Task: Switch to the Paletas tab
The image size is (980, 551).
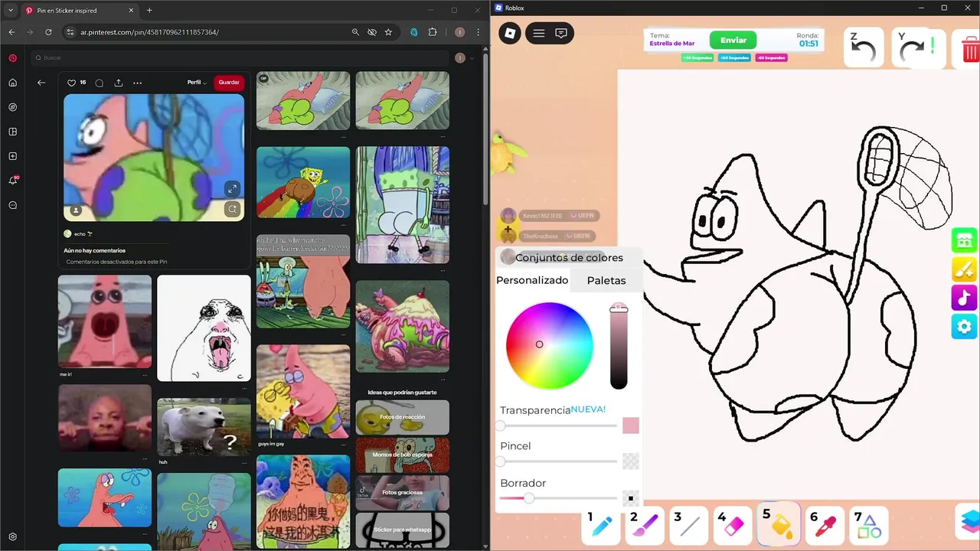Action: coord(606,281)
